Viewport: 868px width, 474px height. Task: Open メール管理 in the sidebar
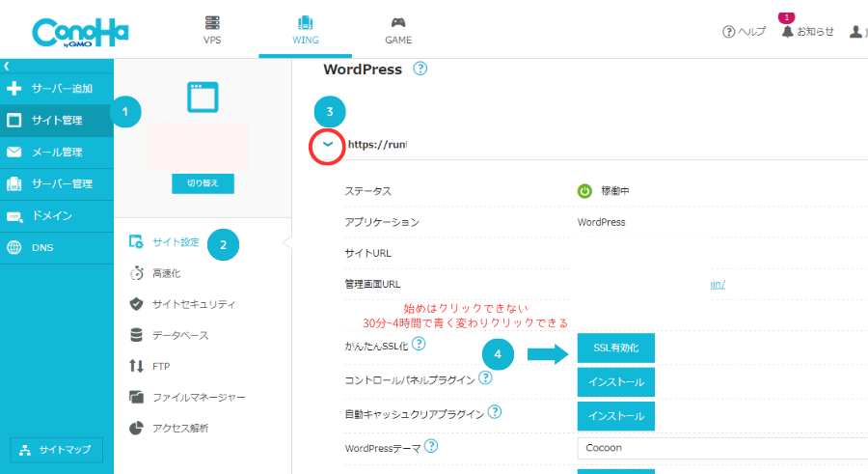click(57, 152)
